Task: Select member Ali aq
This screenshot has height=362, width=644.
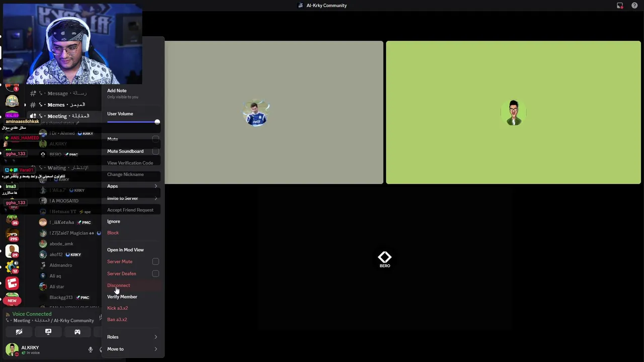Action: click(55, 276)
